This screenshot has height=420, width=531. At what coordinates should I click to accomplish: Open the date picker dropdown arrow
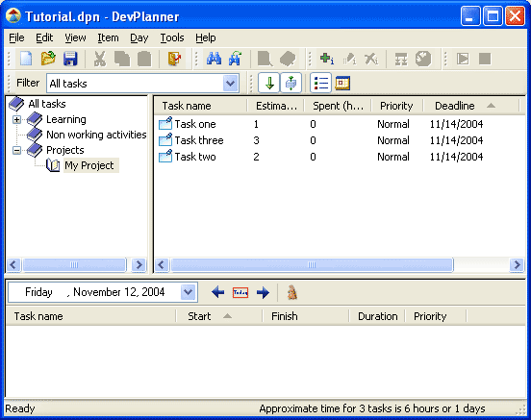click(x=188, y=292)
